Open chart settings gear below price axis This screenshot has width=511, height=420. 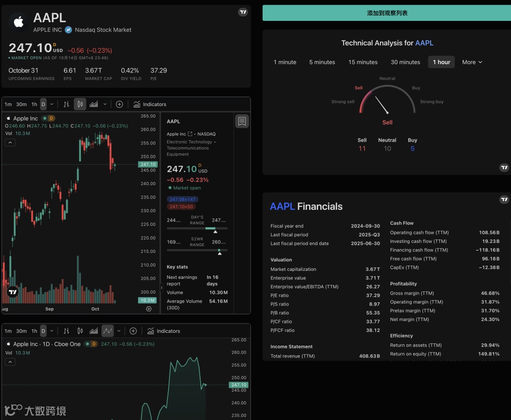click(x=149, y=309)
